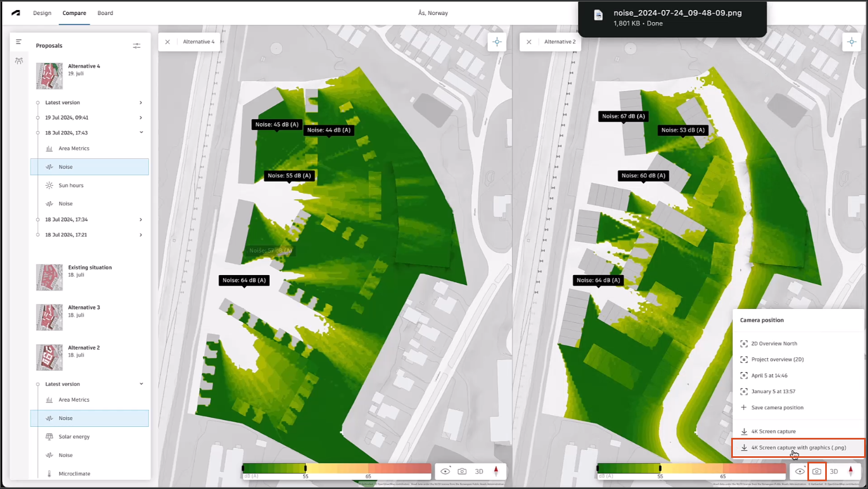Viewport: 868px width, 489px height.
Task: Open camera menu in left view
Action: click(x=462, y=471)
